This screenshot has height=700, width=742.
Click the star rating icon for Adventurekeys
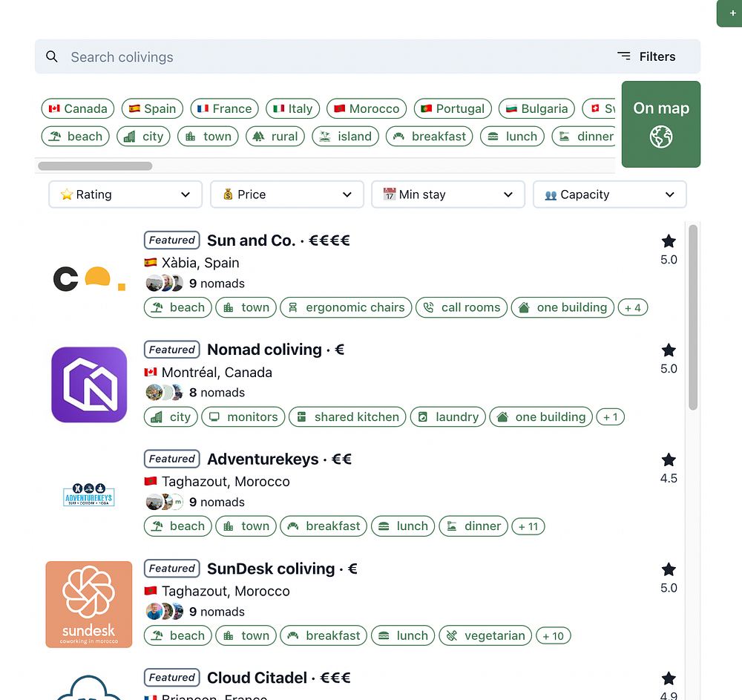pos(669,460)
